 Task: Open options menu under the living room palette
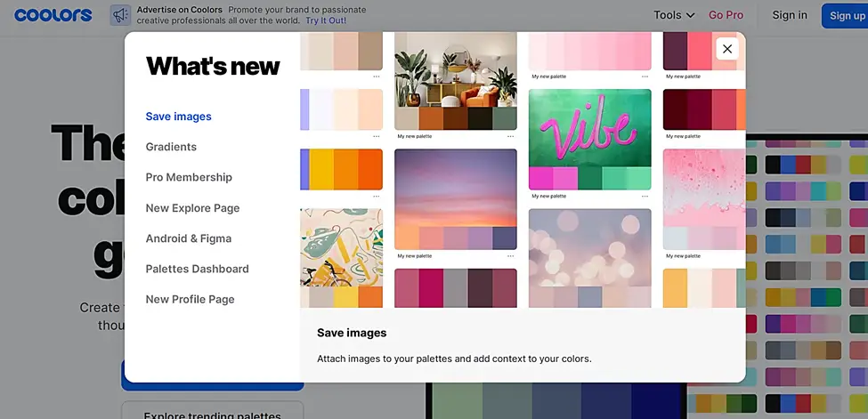click(510, 136)
